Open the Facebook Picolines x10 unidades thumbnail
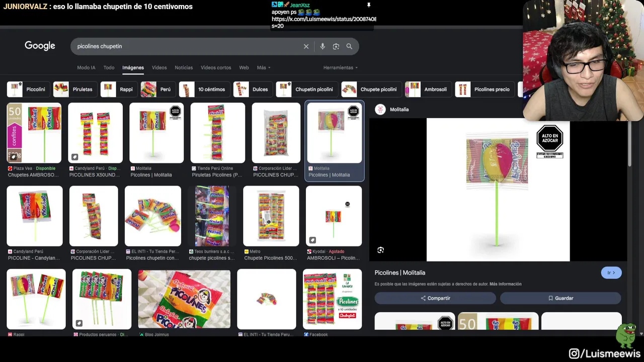This screenshot has height=362, width=644. tap(332, 299)
